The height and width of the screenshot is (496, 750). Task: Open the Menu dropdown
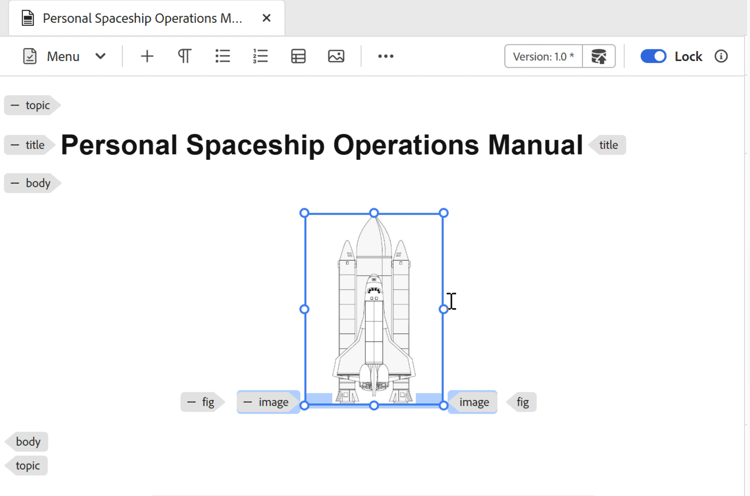point(64,56)
